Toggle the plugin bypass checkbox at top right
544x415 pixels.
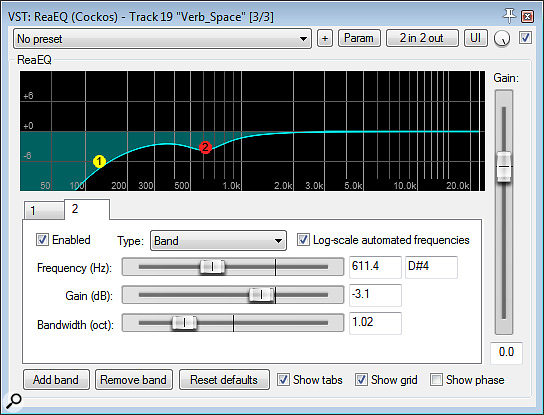tap(525, 38)
